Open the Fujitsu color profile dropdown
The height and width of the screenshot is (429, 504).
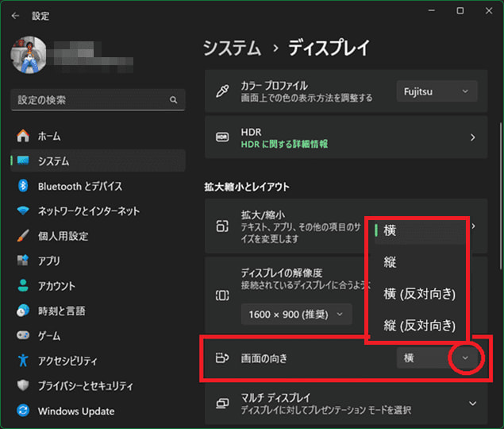pyautogui.click(x=437, y=91)
